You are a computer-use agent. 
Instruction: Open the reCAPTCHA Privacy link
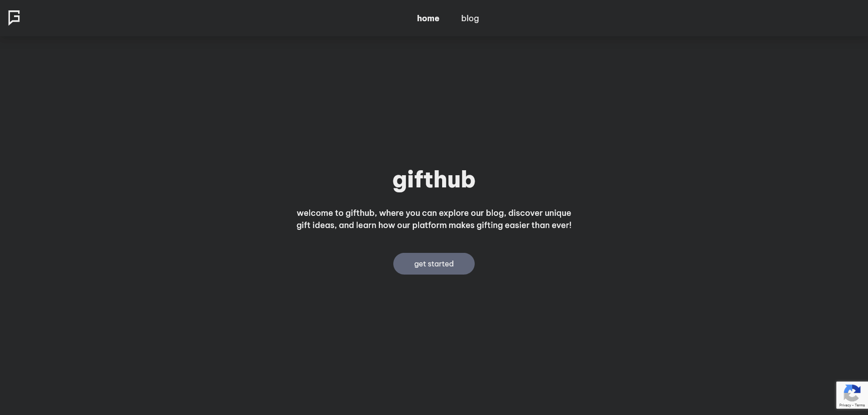845,406
